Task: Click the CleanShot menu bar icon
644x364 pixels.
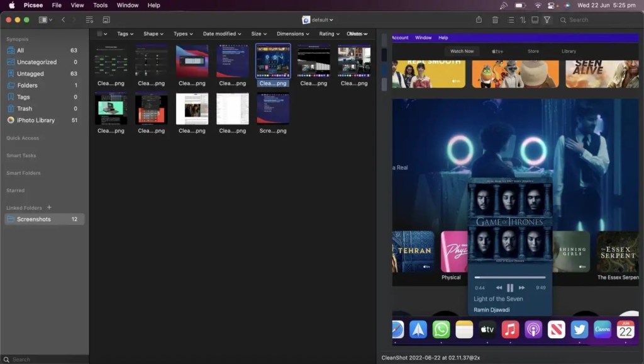Action: (504, 5)
